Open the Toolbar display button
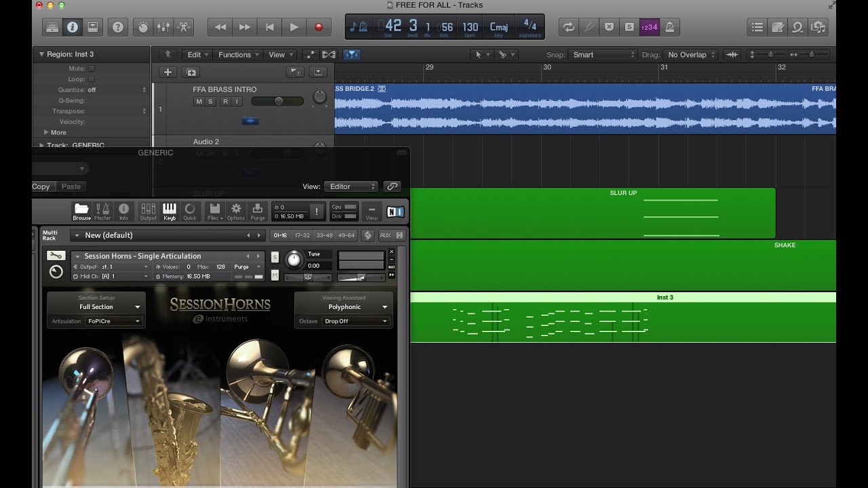Image resolution: width=868 pixels, height=488 pixels. pos(93,27)
